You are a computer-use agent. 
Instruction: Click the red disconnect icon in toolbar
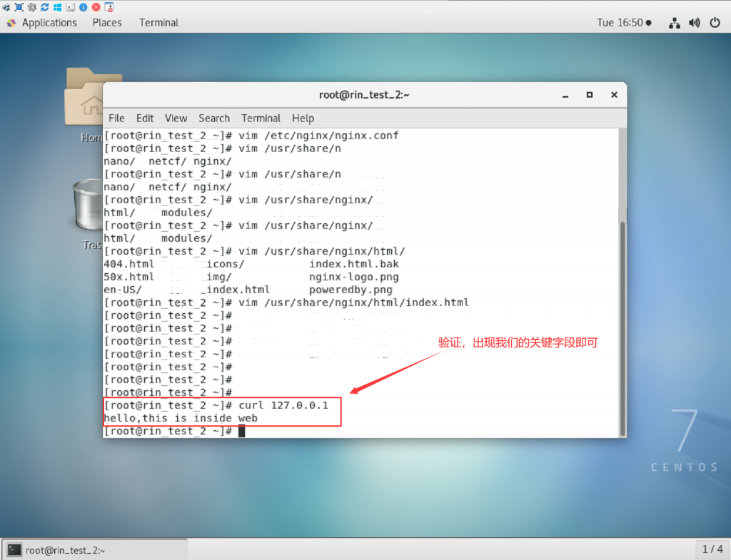click(96, 7)
